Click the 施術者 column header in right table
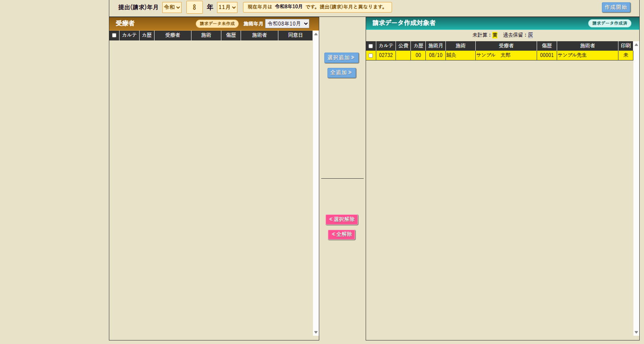 point(587,46)
